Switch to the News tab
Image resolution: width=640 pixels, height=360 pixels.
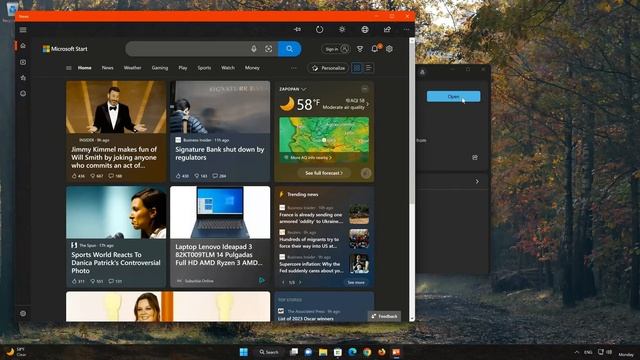(x=107, y=68)
